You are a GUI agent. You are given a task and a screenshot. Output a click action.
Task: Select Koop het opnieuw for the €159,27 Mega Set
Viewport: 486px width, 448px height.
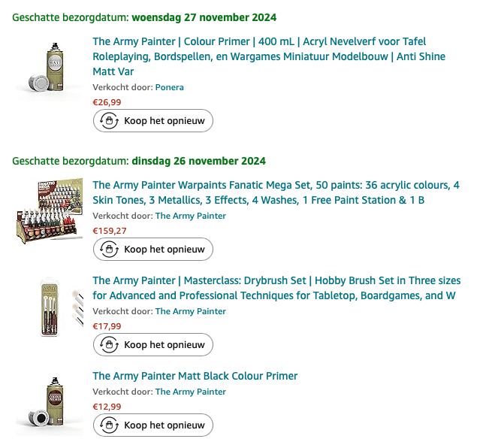click(x=153, y=249)
